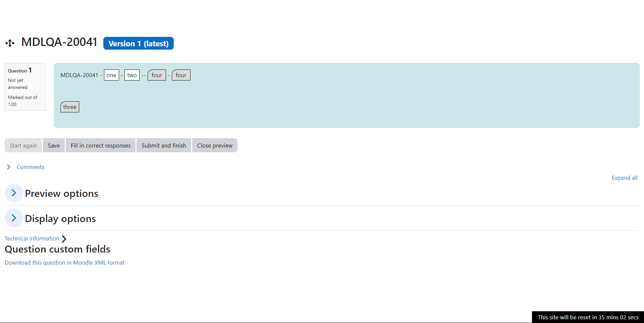
Task: Click the drag-and-drop question type icon
Action: pyautogui.click(x=10, y=43)
